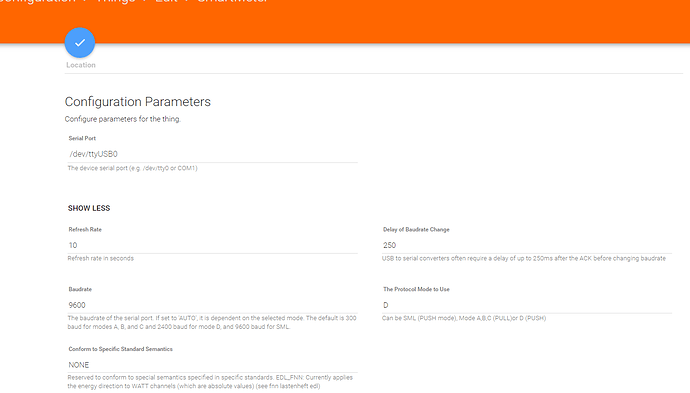Click the Serial Port label
The width and height of the screenshot is (690, 393).
(x=82, y=138)
